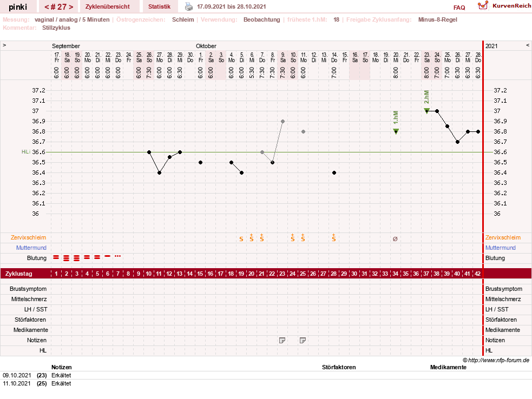
Task: Click the Oktober month label
Action: [206, 46]
